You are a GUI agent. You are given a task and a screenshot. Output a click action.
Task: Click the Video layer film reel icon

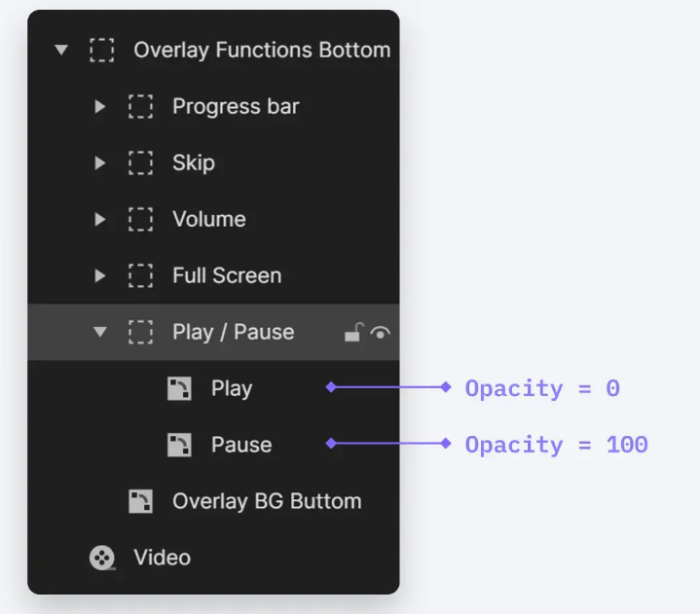pyautogui.click(x=102, y=558)
